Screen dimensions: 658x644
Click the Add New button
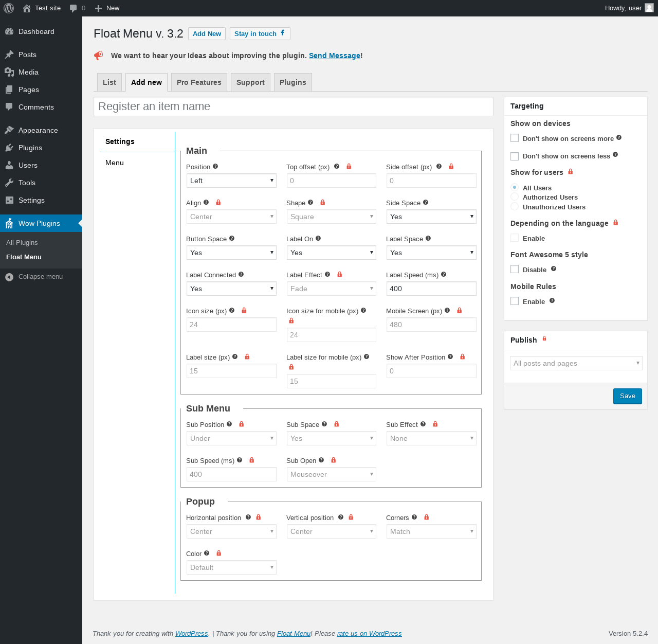coord(207,34)
